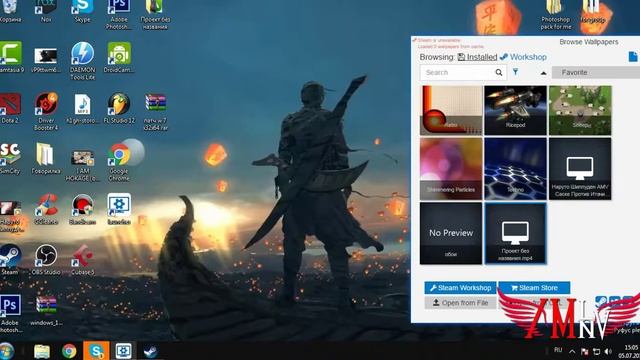
Task: Open File Explorer from the taskbar
Action: (x=42, y=351)
